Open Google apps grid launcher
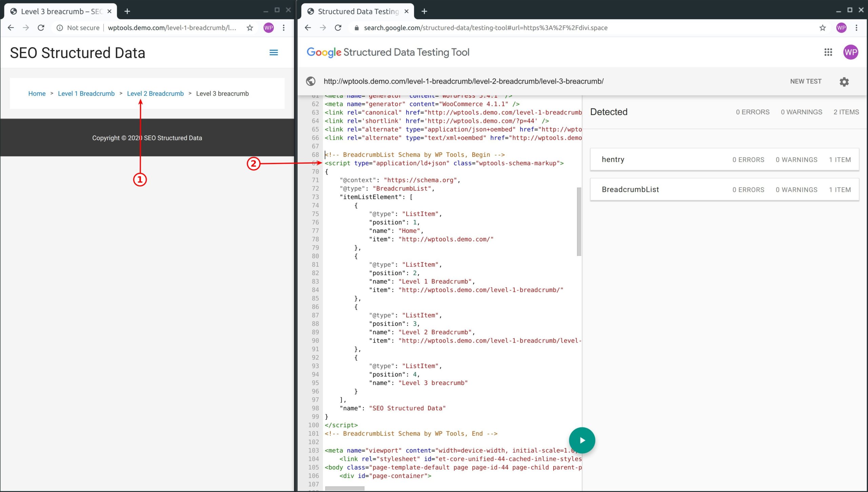 (x=828, y=52)
